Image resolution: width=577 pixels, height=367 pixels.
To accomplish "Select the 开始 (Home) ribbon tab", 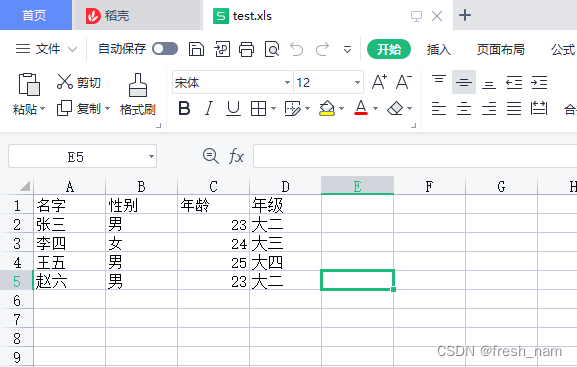I will click(389, 49).
